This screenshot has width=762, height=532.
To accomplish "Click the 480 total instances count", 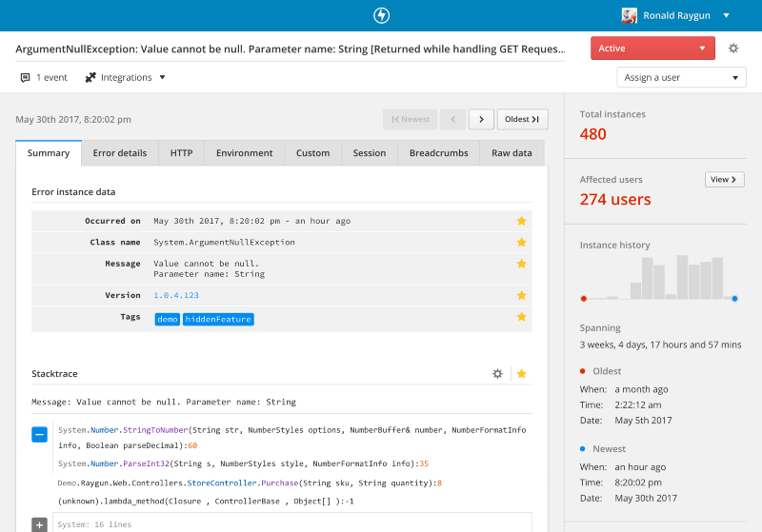I will coord(592,134).
